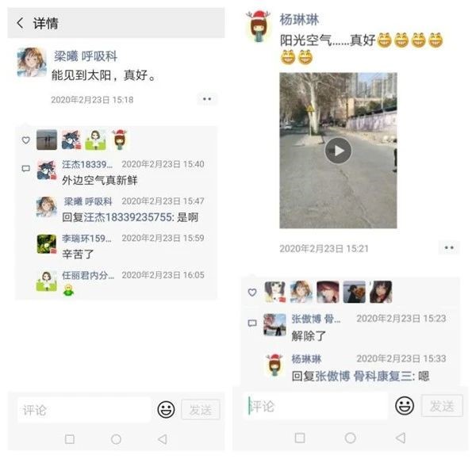The width and height of the screenshot is (476, 459).
Task: Focus the 评论 input field on left screen
Action: pyautogui.click(x=84, y=410)
